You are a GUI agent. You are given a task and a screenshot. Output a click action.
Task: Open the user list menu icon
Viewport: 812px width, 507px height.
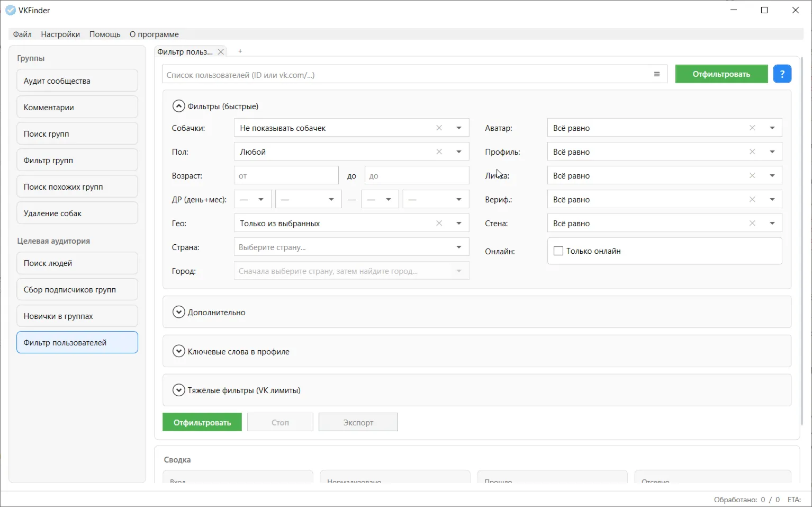pos(656,74)
